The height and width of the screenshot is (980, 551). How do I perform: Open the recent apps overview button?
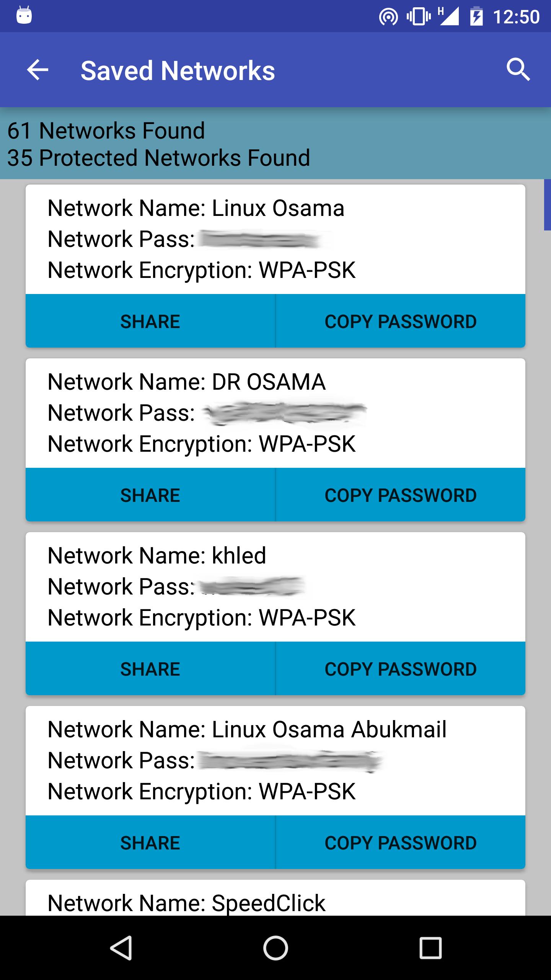(430, 948)
